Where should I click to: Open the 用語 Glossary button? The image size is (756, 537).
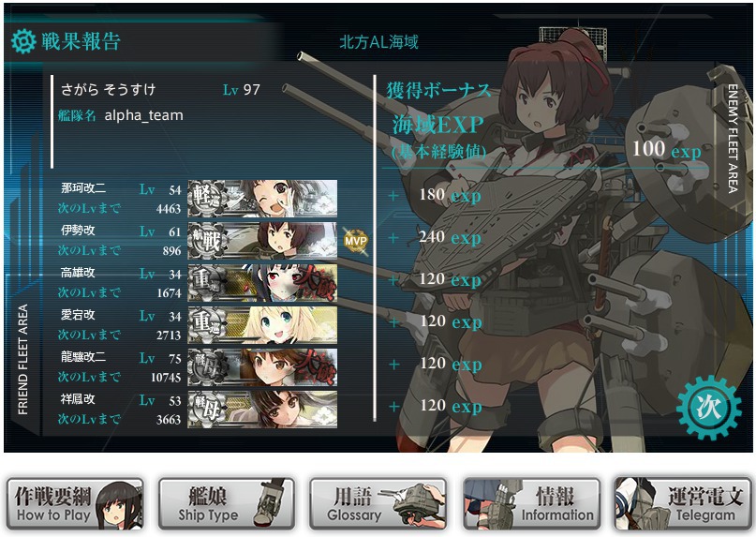[x=378, y=504]
